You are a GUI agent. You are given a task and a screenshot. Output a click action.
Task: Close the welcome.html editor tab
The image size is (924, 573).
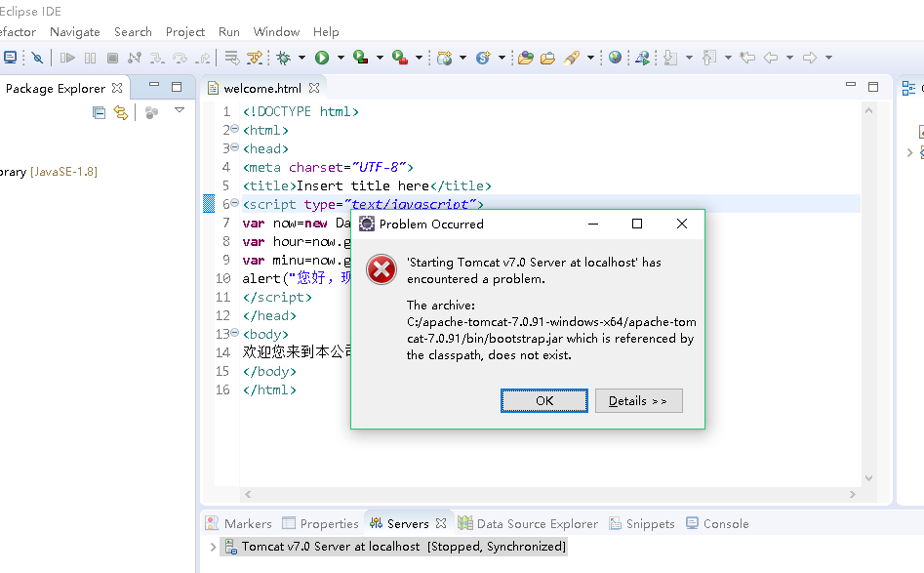[314, 88]
